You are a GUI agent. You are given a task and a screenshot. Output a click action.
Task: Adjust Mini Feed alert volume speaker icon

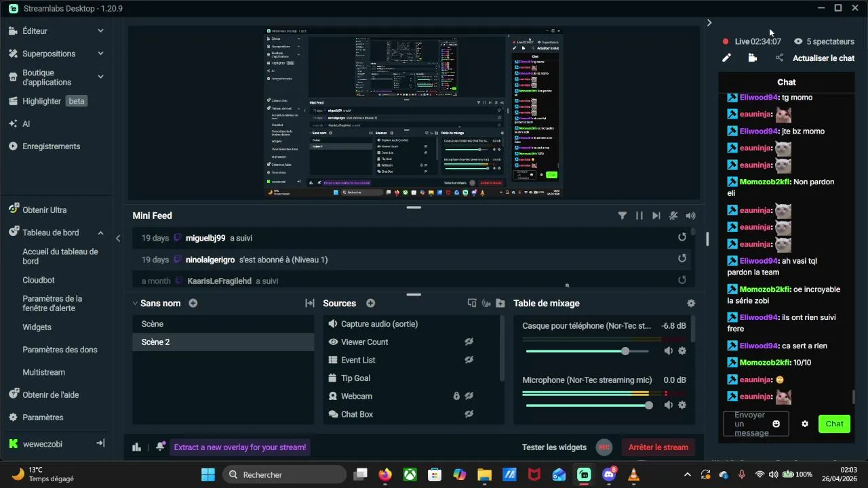(690, 216)
